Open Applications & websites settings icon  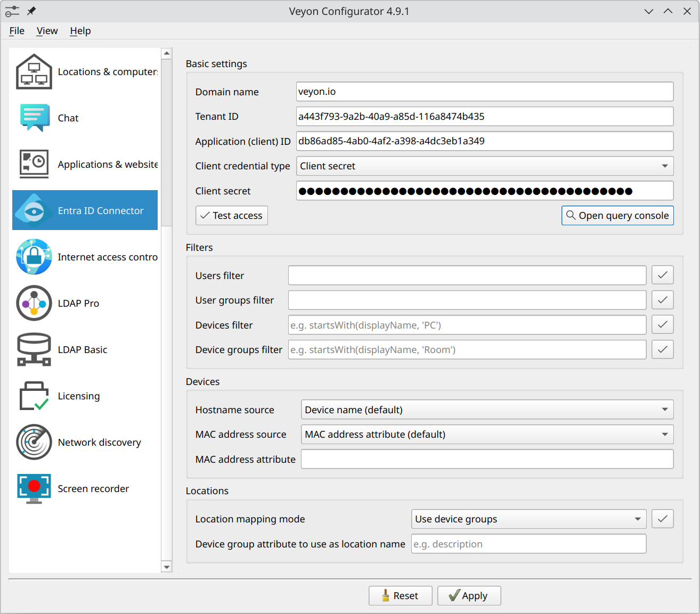pos(34,164)
